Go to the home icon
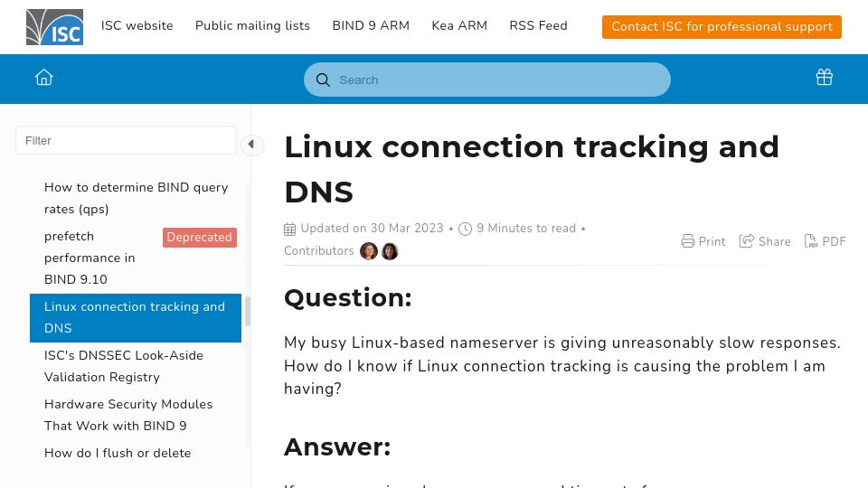The image size is (868, 488). tap(44, 78)
